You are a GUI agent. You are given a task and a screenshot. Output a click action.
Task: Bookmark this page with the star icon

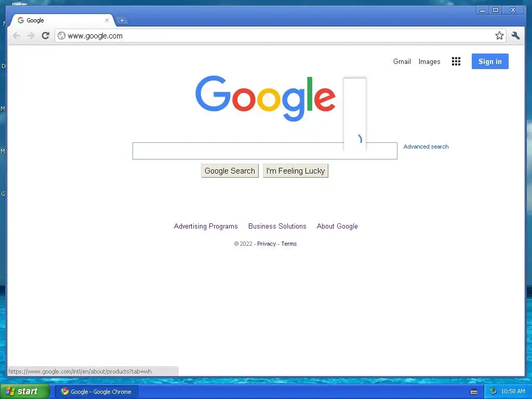(499, 36)
